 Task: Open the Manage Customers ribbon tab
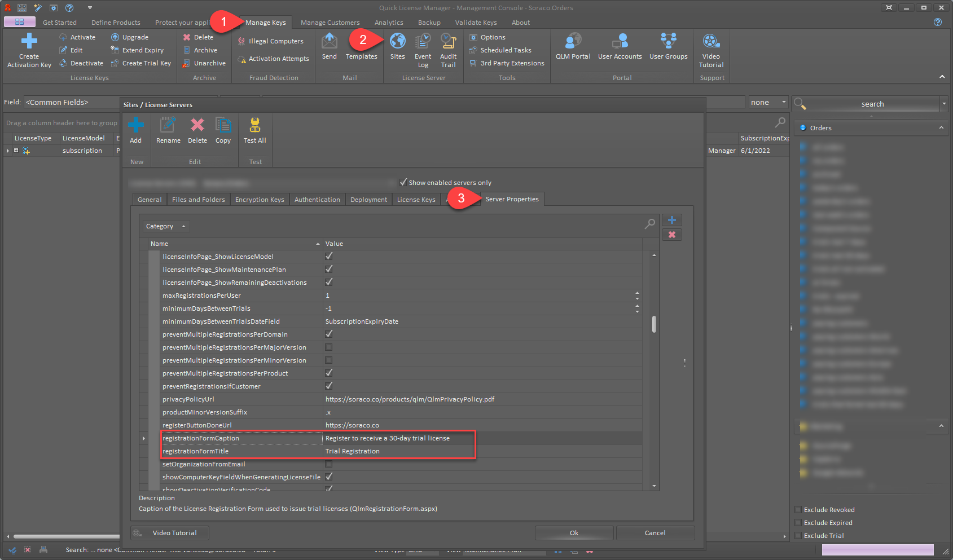click(x=330, y=23)
